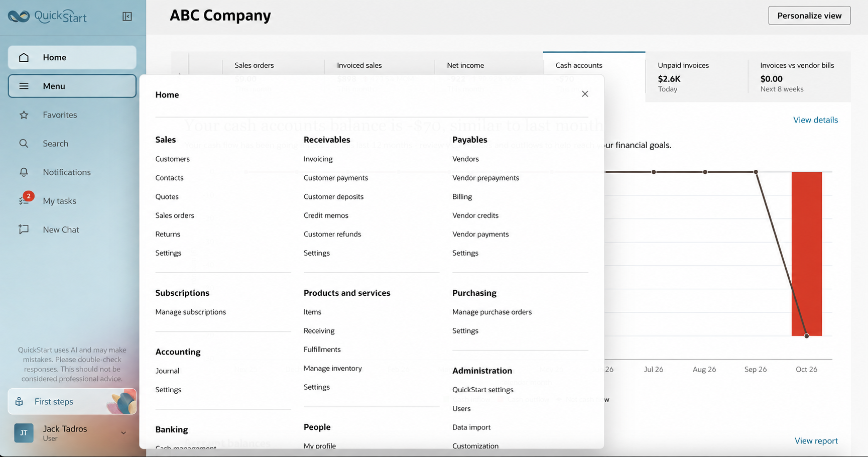This screenshot has height=457, width=868.
Task: Click the JT user avatar
Action: 24,433
